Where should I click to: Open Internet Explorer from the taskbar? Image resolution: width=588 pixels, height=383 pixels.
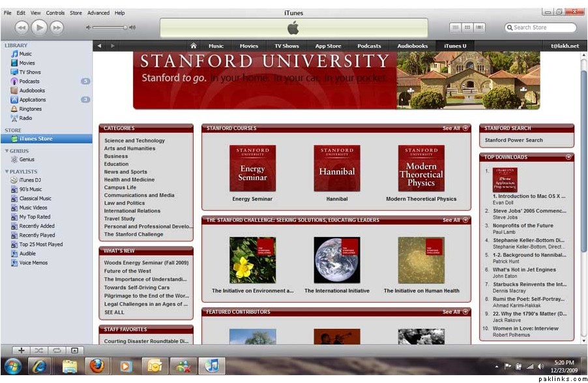click(39, 366)
